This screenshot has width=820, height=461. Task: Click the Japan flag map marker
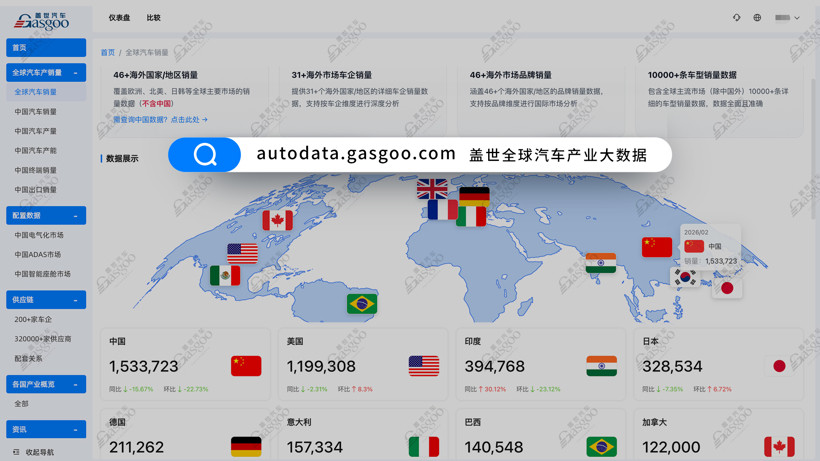pyautogui.click(x=727, y=288)
